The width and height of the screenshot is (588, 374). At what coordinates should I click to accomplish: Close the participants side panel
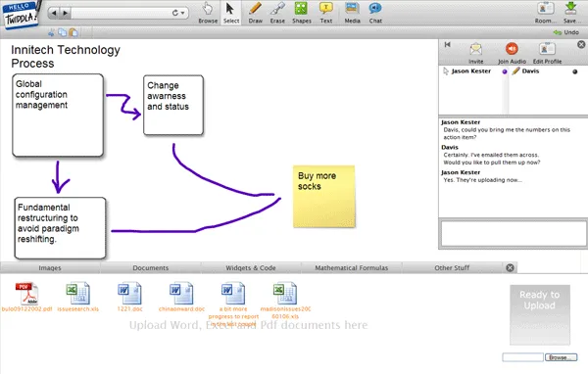(581, 45)
